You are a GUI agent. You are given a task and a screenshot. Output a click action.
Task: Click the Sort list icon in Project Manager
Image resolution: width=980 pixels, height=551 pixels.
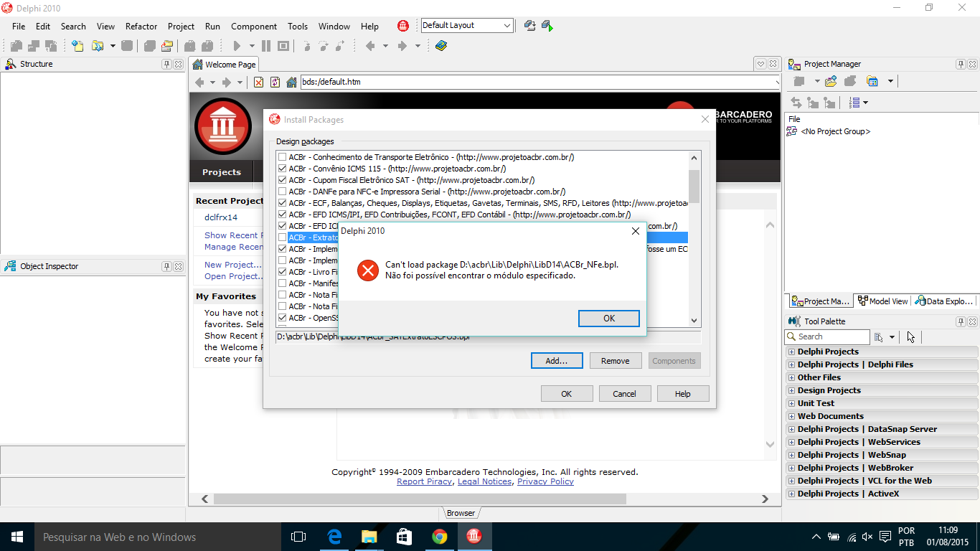pyautogui.click(x=854, y=103)
